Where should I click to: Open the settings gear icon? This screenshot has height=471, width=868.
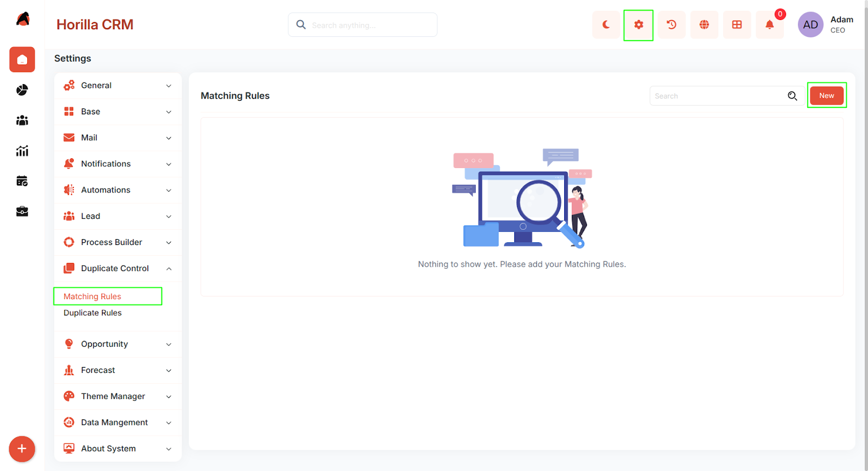[639, 25]
